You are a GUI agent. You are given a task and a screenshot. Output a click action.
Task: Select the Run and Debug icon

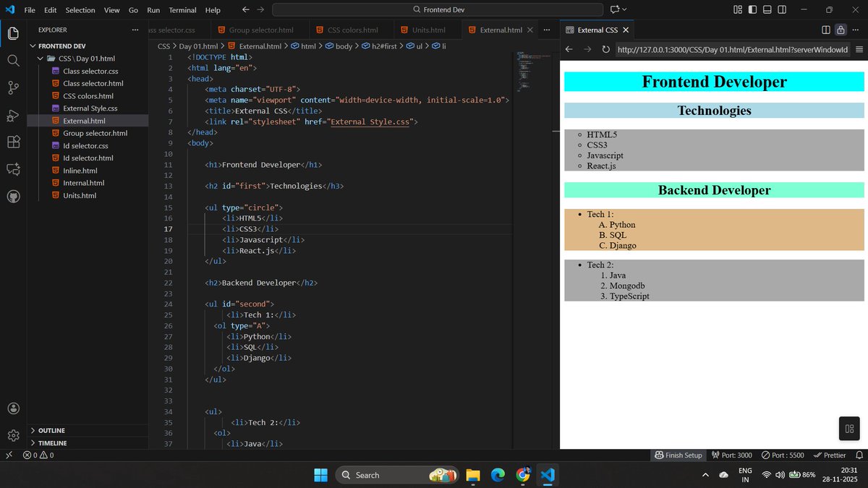pos(13,115)
